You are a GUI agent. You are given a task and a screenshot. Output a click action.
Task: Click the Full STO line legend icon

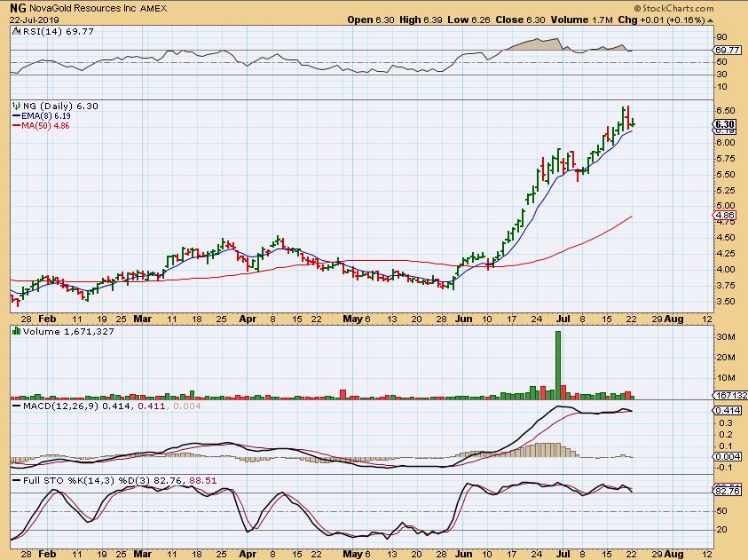16,480
